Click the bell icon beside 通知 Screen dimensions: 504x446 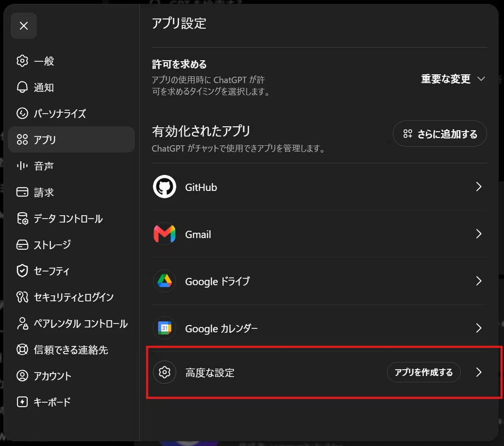[x=22, y=87]
